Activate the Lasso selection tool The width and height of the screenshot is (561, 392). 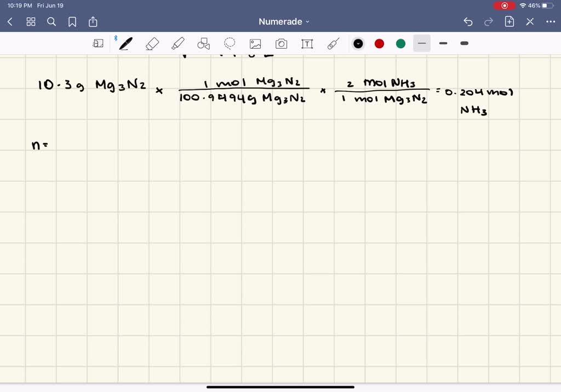point(230,44)
